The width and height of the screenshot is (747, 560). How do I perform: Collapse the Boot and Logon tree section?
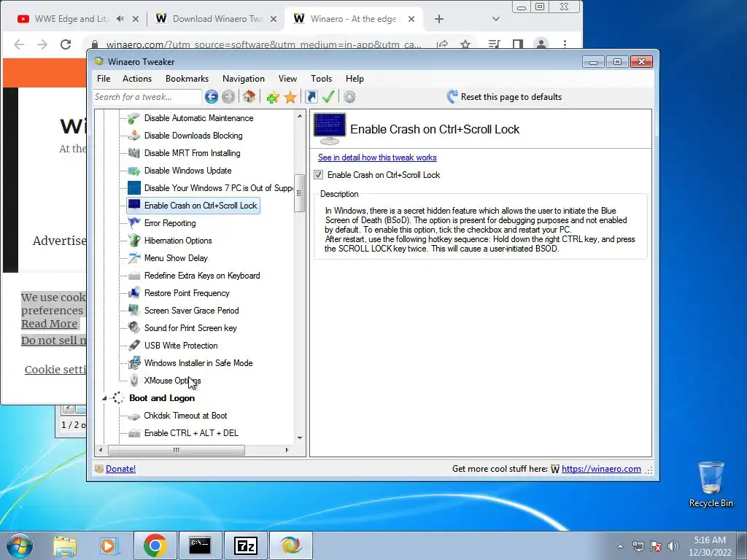tap(104, 398)
